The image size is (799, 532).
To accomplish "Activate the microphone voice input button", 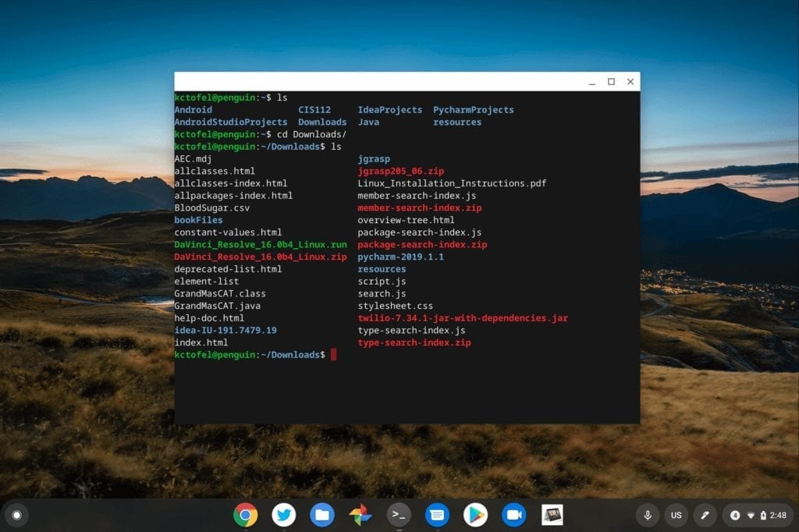I will [648, 515].
